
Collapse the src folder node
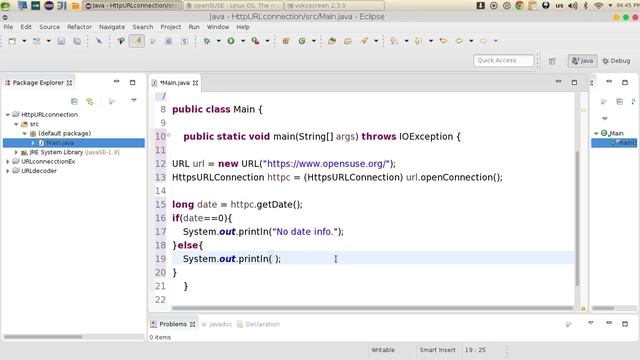click(x=16, y=124)
